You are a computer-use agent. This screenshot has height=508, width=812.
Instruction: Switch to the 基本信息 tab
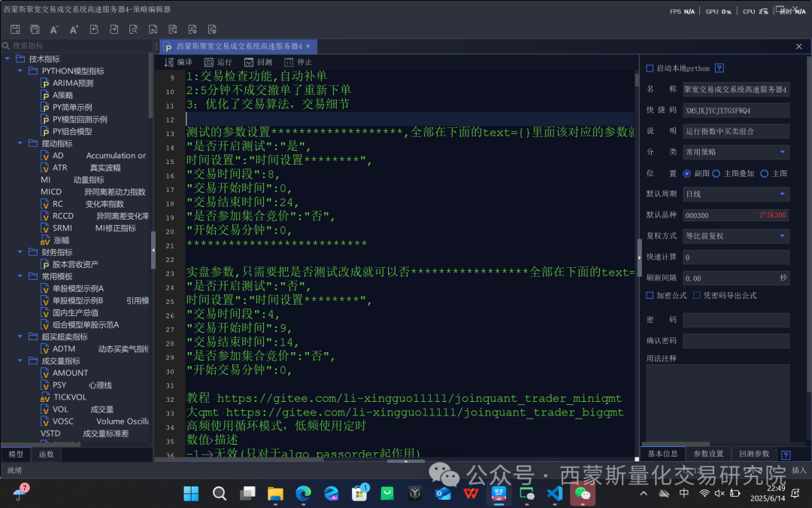pos(663,454)
